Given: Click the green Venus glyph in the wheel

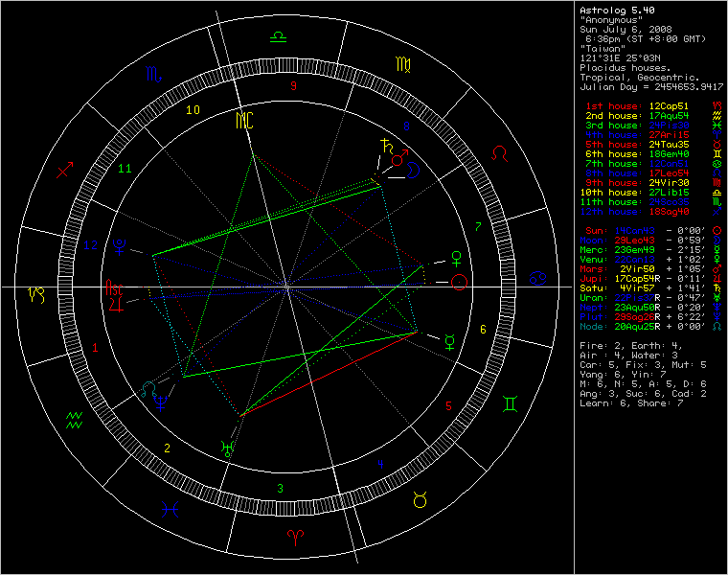Looking at the screenshot, I should [x=457, y=257].
